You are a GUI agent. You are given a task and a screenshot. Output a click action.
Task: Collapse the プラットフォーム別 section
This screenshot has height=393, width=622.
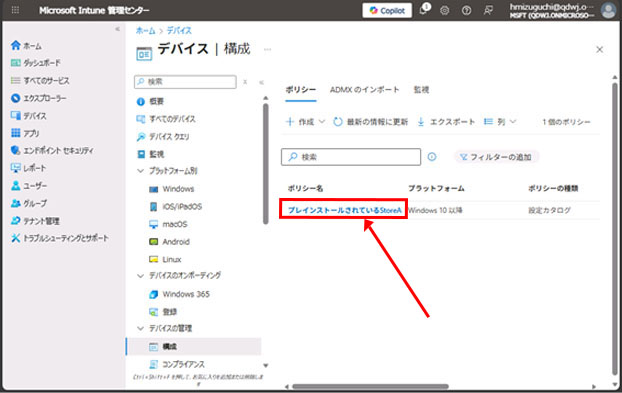tap(140, 171)
